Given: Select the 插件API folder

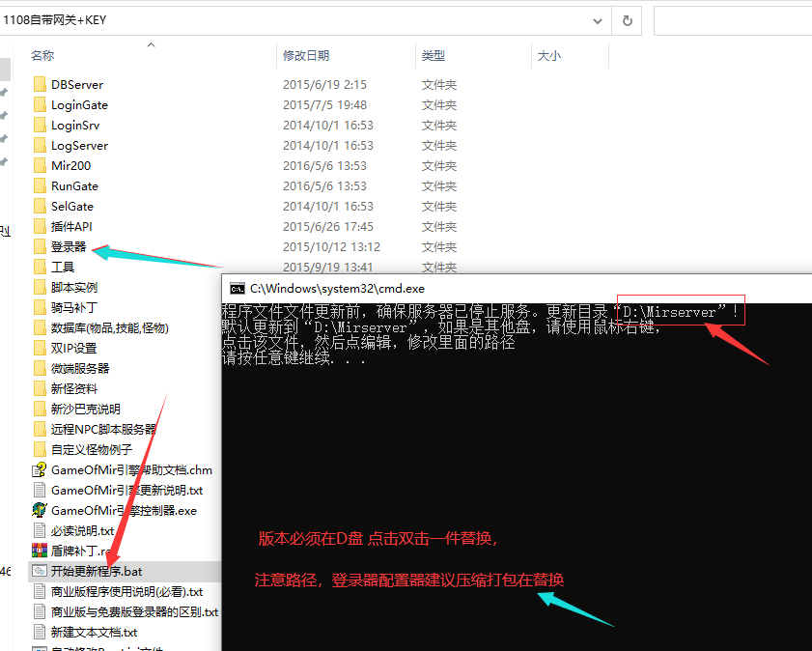Looking at the screenshot, I should (71, 227).
